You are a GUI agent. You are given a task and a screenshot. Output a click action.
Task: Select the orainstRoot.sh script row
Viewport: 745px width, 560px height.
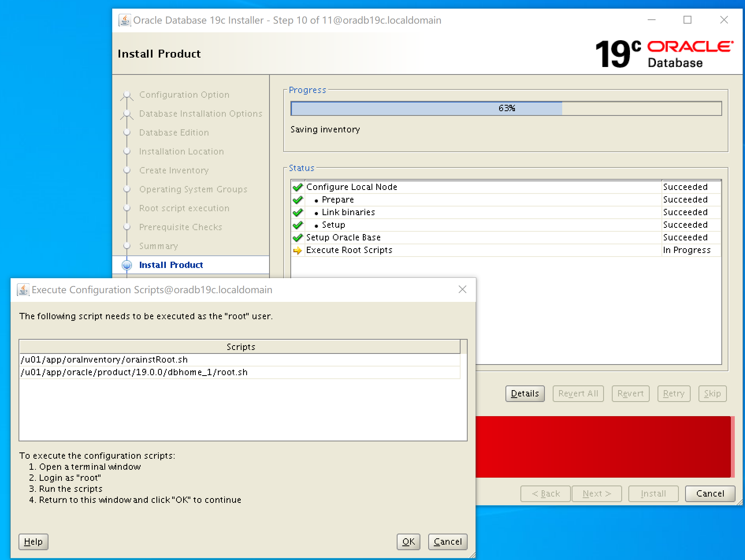point(240,360)
